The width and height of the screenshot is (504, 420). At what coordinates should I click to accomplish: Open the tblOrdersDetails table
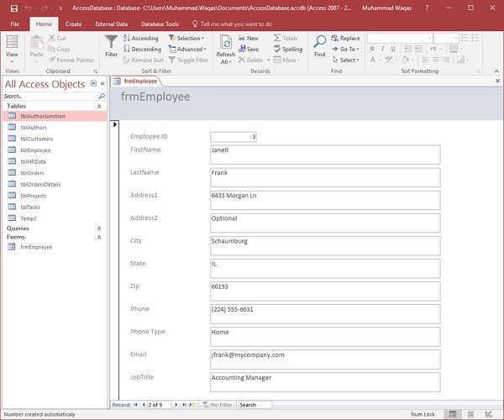coord(40,185)
